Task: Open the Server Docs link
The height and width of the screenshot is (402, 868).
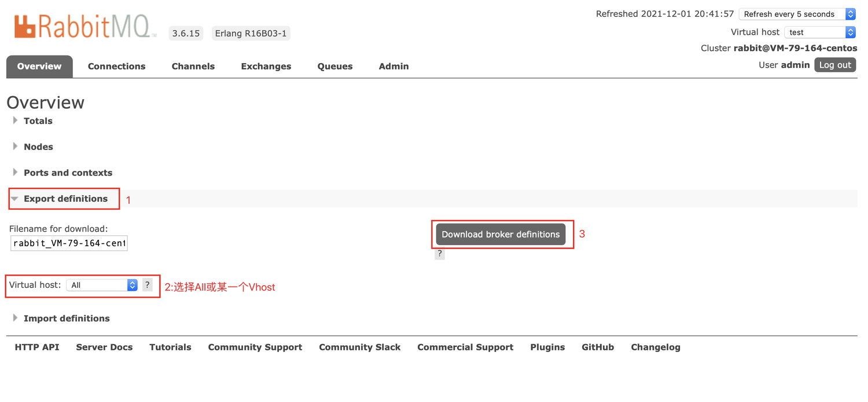Action: point(104,348)
